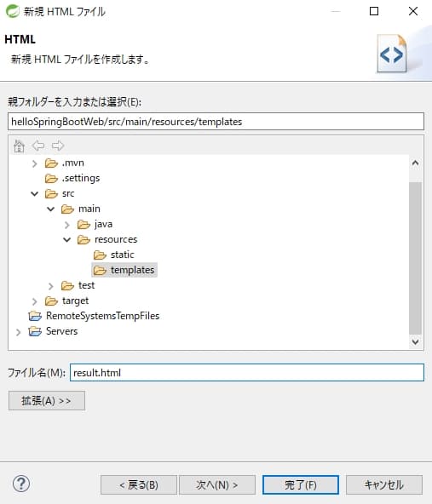Image resolution: width=432 pixels, height=504 pixels.
Task: Click the tree's vertical scrollbar thumb
Action: click(x=415, y=258)
